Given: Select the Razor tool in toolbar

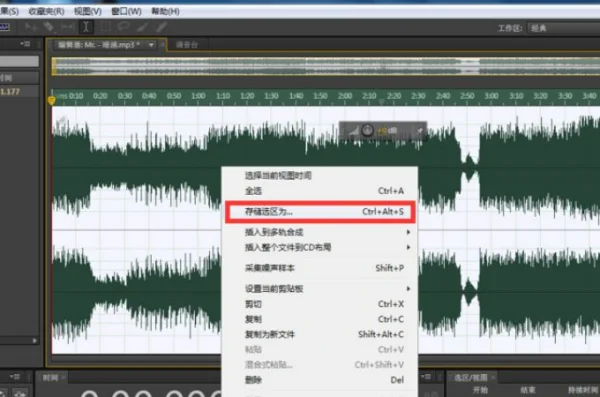Looking at the screenshot, I should pyautogui.click(x=49, y=27).
